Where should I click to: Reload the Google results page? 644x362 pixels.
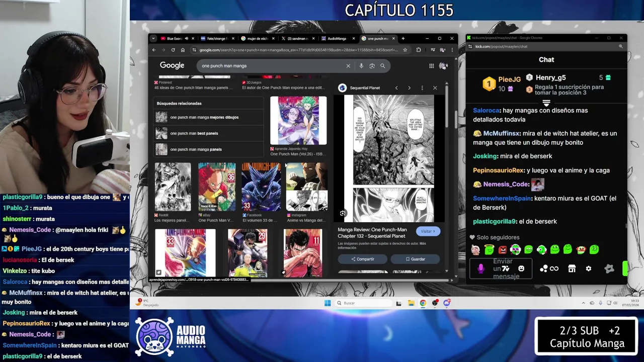(173, 50)
